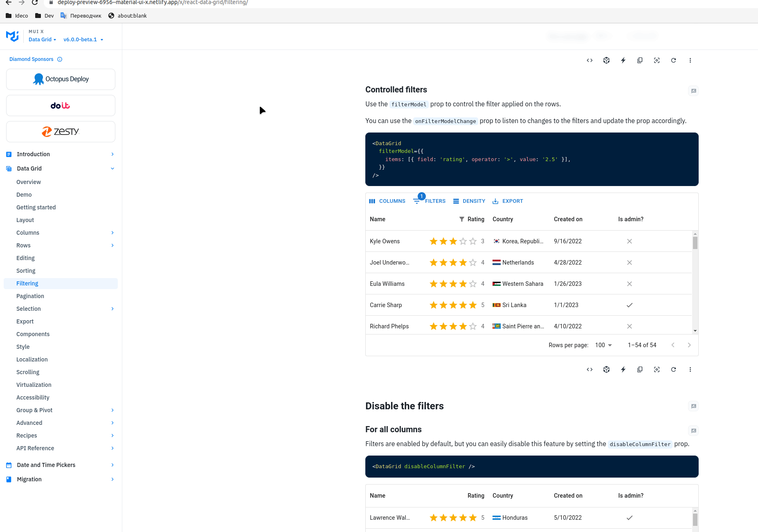This screenshot has height=532, width=758.
Task: Give feedback on Controlled filters section
Action: coord(693,91)
